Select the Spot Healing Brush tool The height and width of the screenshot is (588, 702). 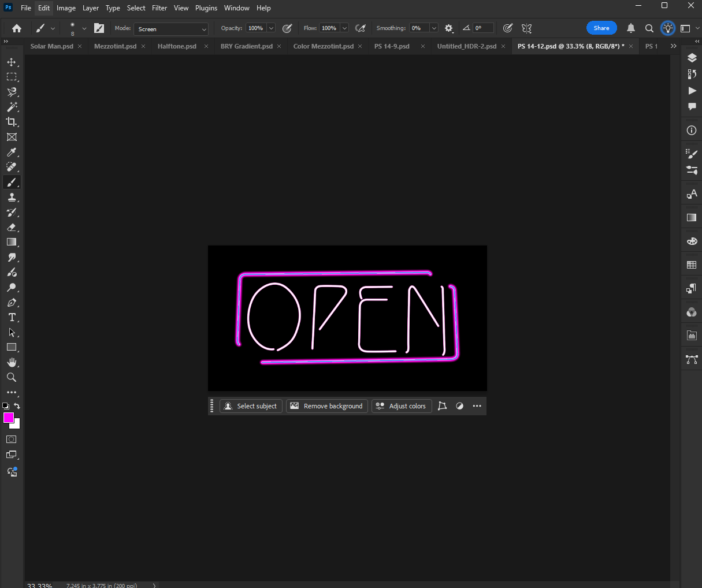pyautogui.click(x=12, y=167)
